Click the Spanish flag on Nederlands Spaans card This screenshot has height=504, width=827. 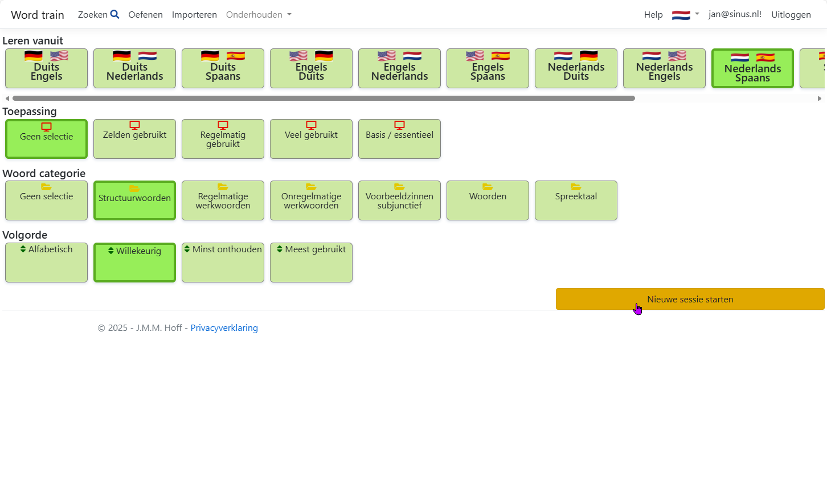click(766, 57)
